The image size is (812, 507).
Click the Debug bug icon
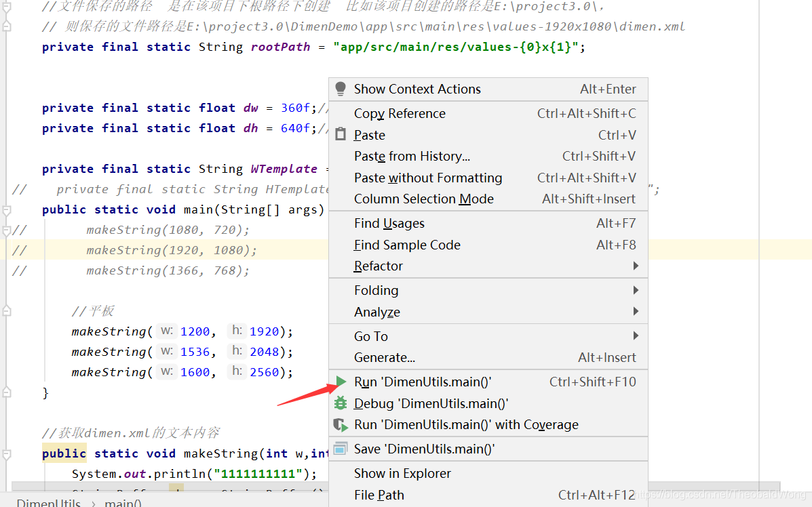point(341,403)
